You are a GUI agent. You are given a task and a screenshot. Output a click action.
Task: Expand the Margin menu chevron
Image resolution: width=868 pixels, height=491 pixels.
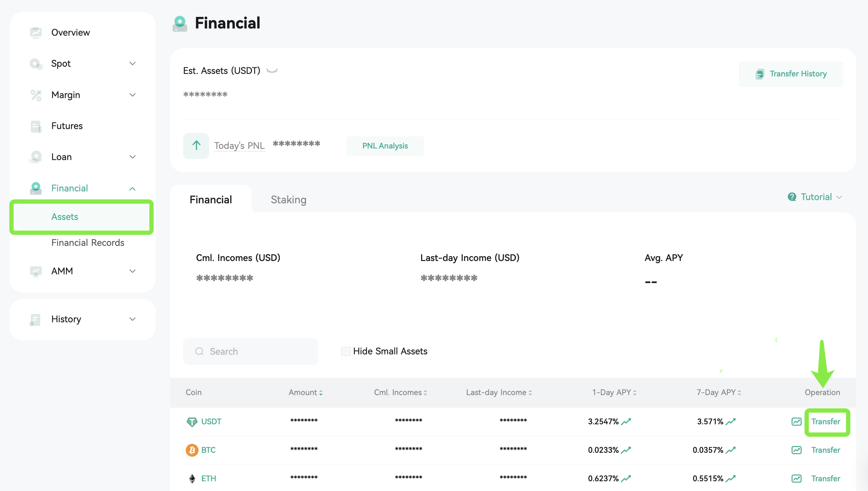pos(133,95)
